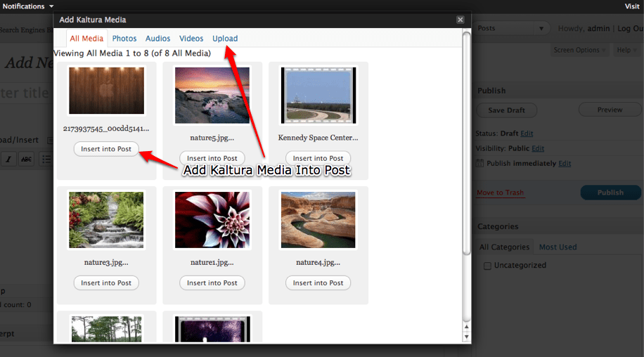
Task: Click the calendar icon beside Publish immediately
Action: (479, 163)
